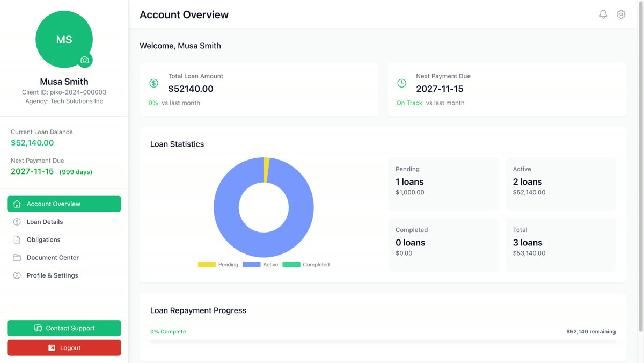Click the 0% Complete label
644x363 pixels.
pos(168,332)
